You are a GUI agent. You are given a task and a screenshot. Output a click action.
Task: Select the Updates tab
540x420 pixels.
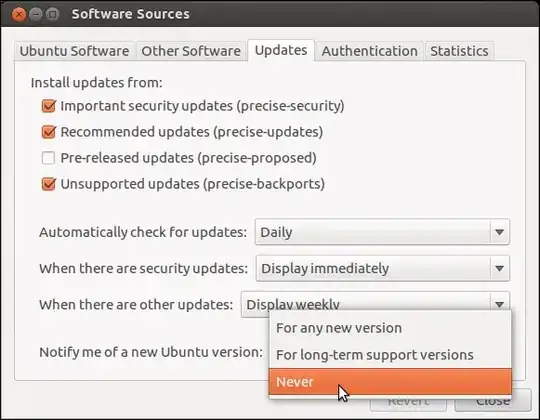(x=281, y=50)
